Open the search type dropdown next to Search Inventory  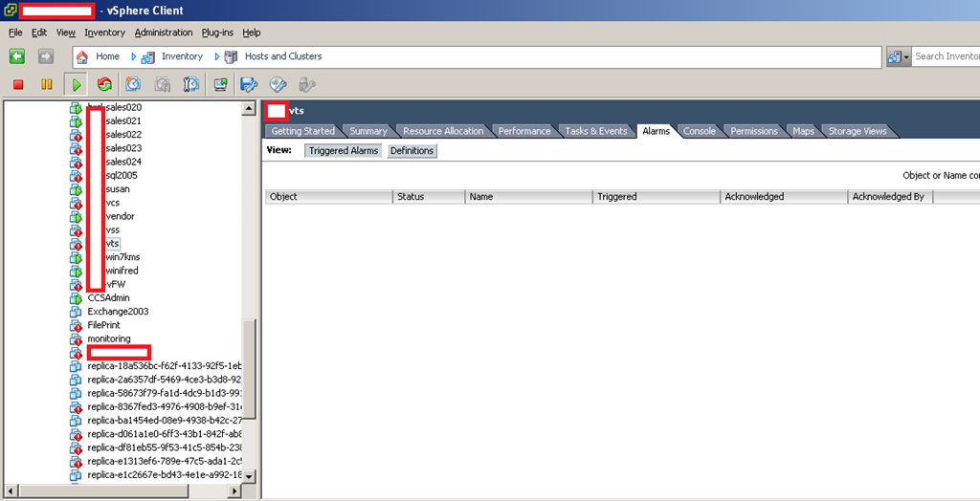[x=899, y=56]
